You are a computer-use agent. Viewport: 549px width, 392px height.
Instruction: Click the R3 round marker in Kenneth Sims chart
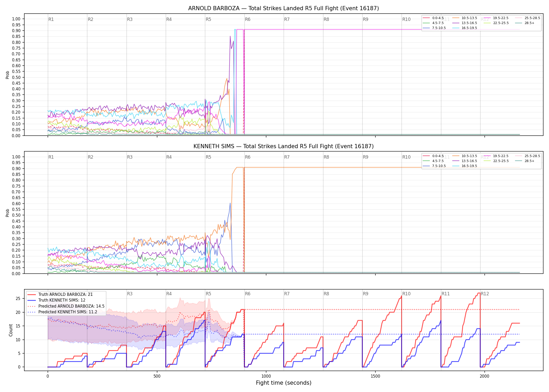click(130, 157)
